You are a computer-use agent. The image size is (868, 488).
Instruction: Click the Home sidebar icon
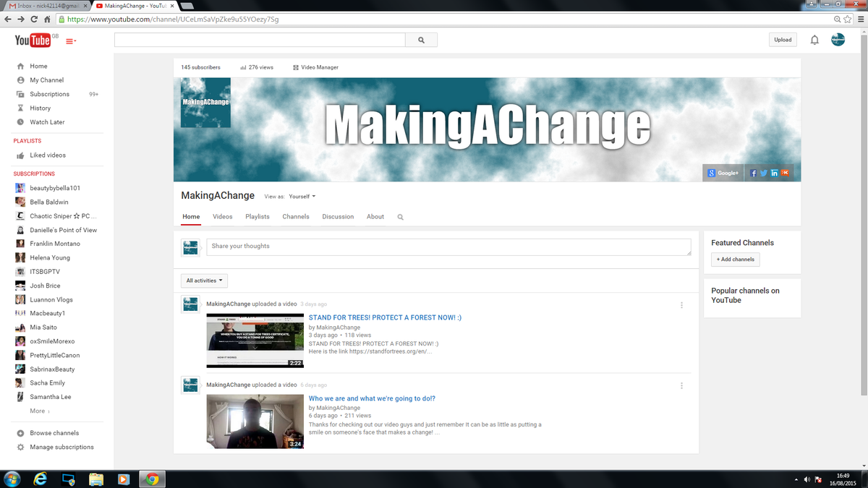(20, 66)
